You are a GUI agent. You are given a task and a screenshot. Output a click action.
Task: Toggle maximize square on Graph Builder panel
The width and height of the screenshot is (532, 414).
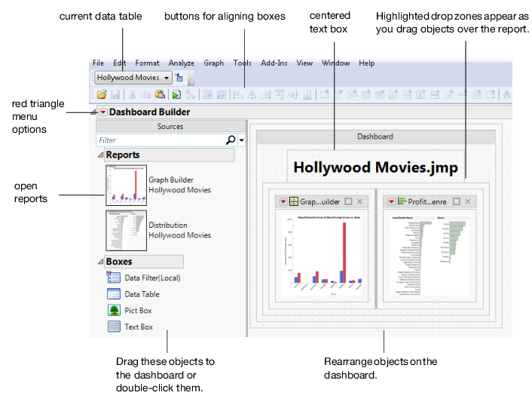[x=348, y=201]
